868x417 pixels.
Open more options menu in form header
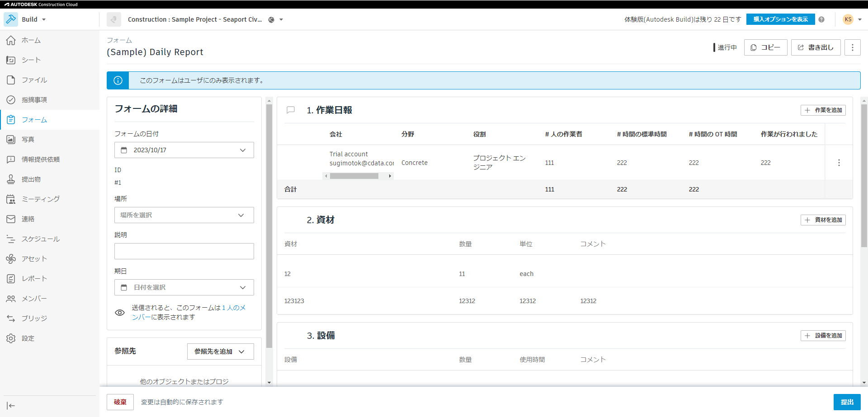(x=853, y=47)
